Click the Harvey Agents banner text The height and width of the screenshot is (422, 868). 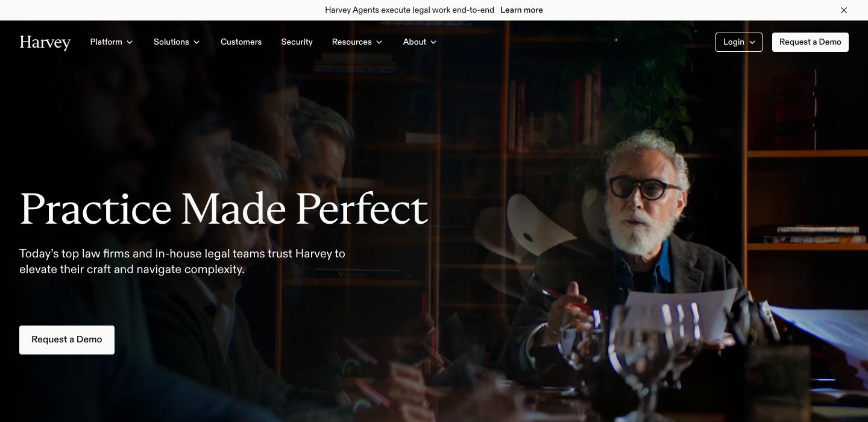tap(409, 10)
